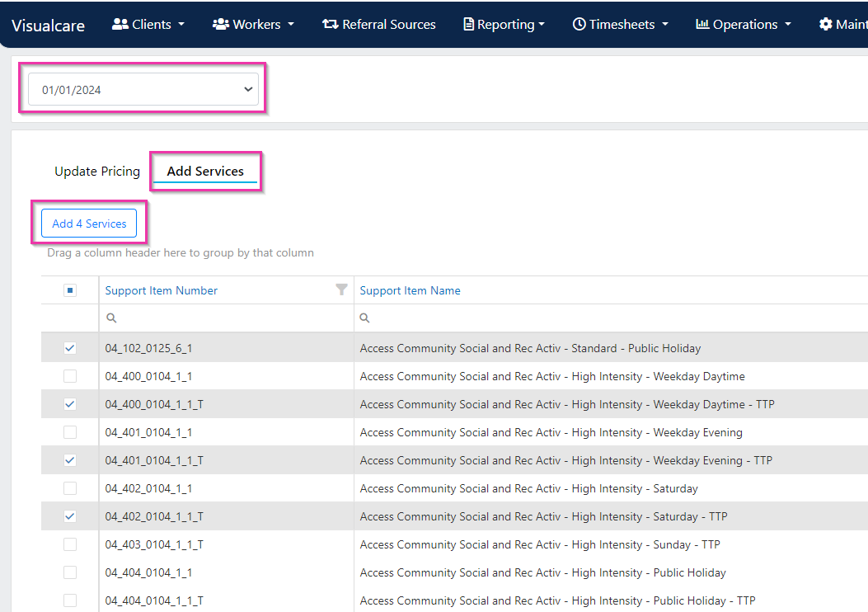Open the 01/01/2024 date dropdown
The height and width of the screenshot is (612, 868).
pos(143,89)
